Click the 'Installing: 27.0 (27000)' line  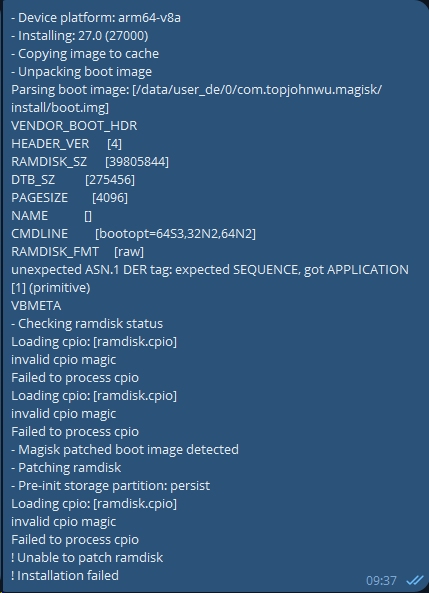80,36
